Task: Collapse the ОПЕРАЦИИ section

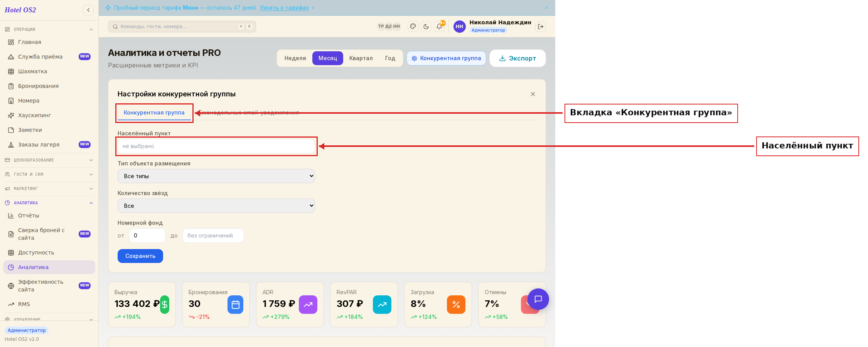Action: click(x=49, y=29)
